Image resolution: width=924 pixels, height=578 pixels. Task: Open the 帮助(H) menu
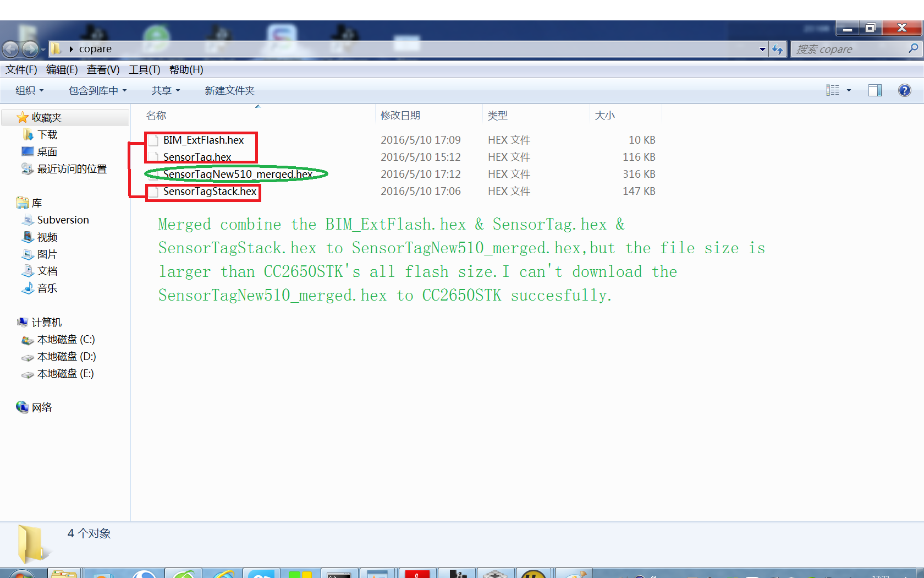point(186,69)
